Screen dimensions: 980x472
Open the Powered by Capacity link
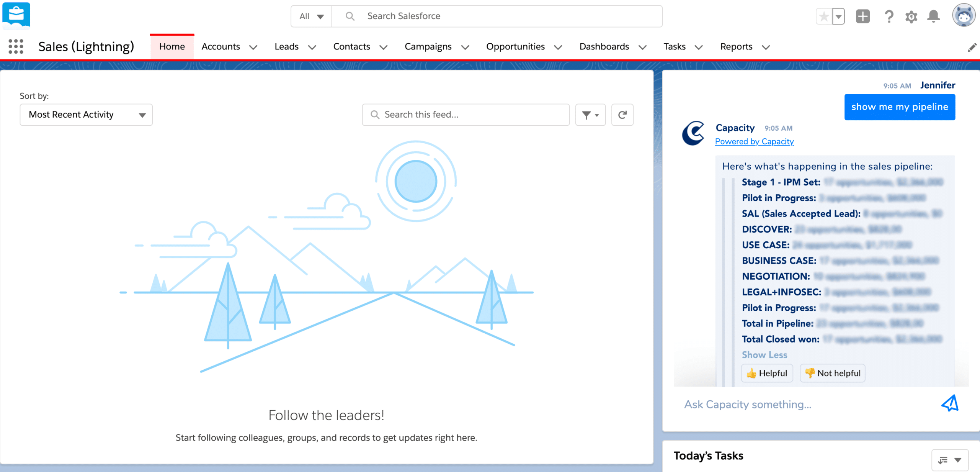754,141
